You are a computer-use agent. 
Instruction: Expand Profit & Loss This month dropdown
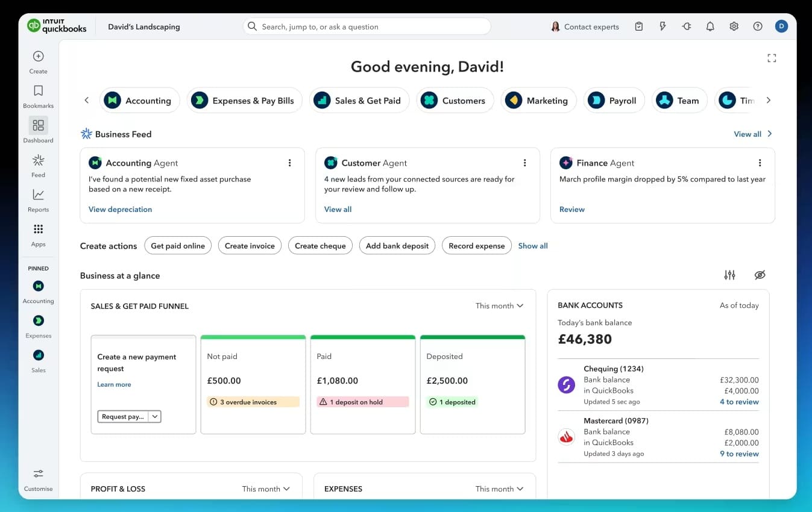coord(266,489)
